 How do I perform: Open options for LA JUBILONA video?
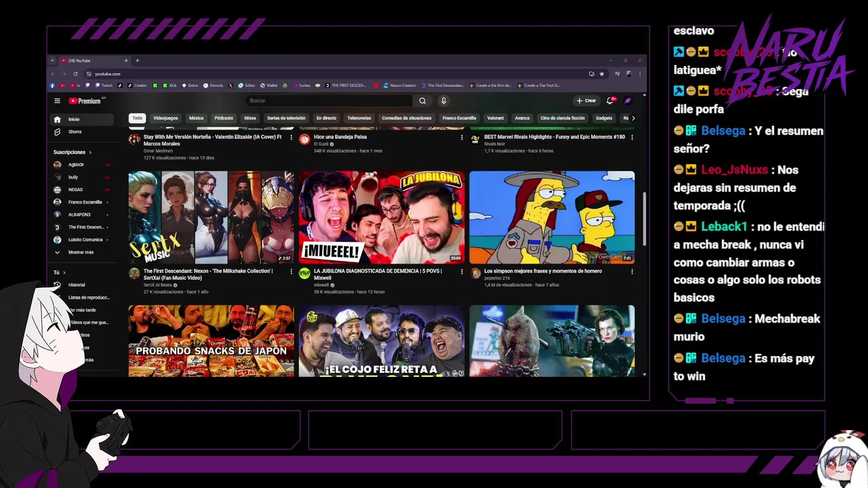462,272
